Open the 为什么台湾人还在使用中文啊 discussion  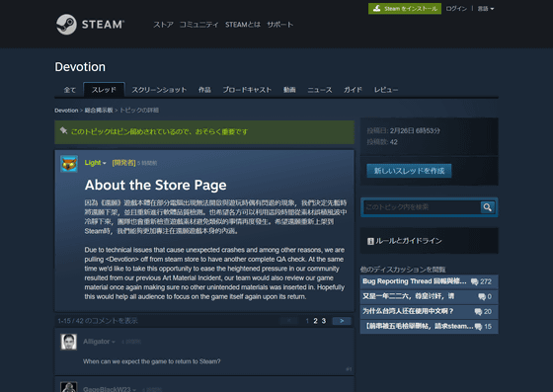pyautogui.click(x=429, y=312)
